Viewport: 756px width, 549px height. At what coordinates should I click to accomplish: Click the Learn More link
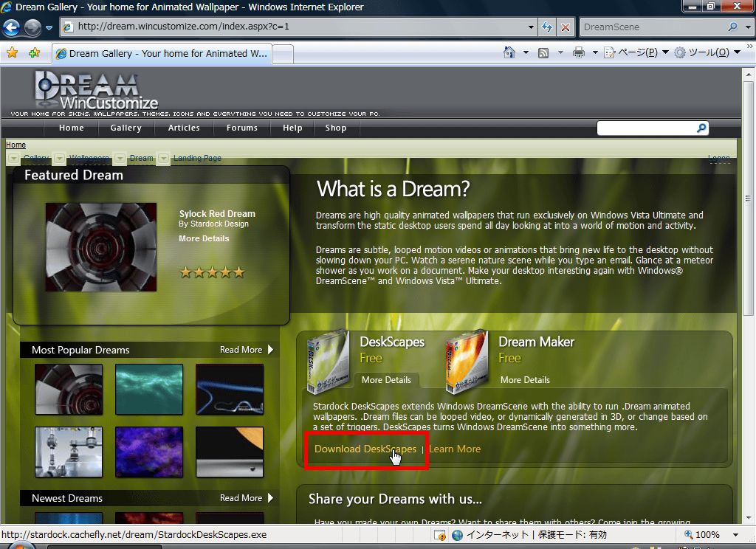455,449
